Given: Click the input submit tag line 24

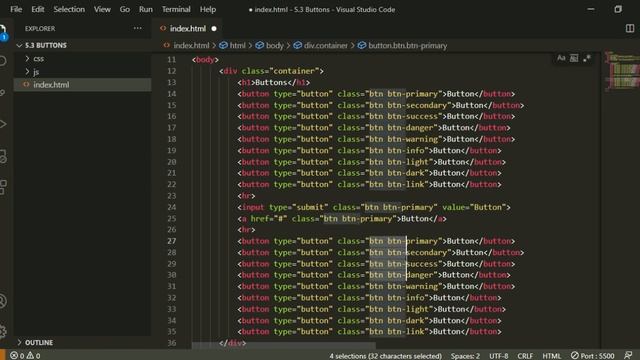Looking at the screenshot, I should coord(374,207).
